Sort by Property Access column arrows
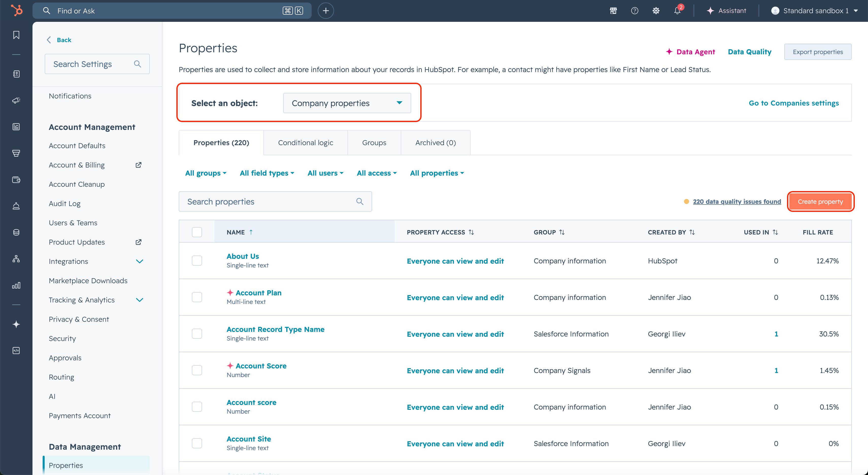Image resolution: width=868 pixels, height=475 pixels. click(471, 232)
